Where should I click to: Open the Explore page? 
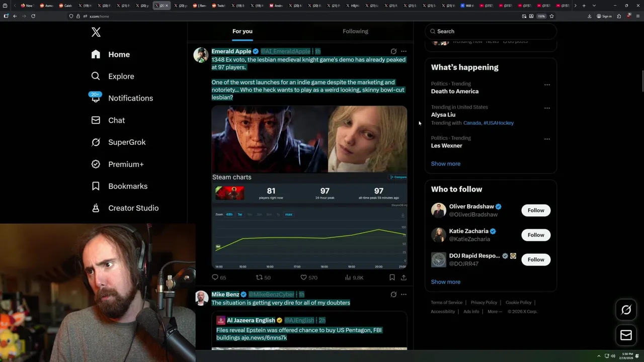(x=113, y=76)
